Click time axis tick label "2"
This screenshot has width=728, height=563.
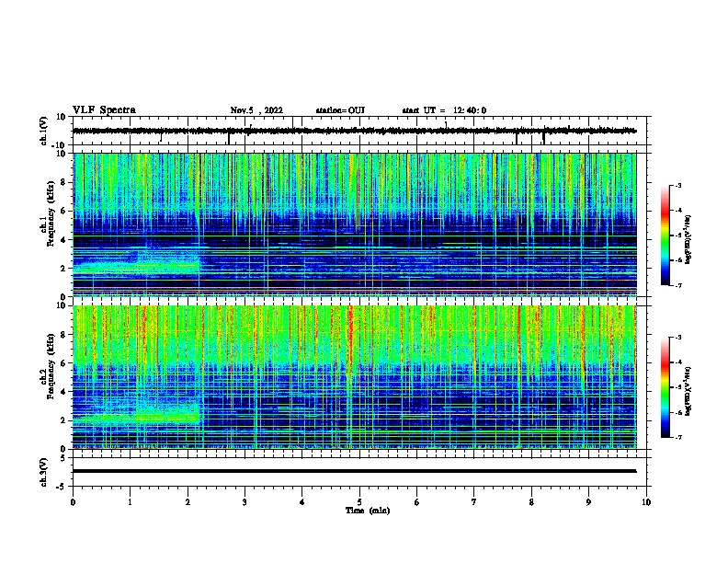point(188,502)
